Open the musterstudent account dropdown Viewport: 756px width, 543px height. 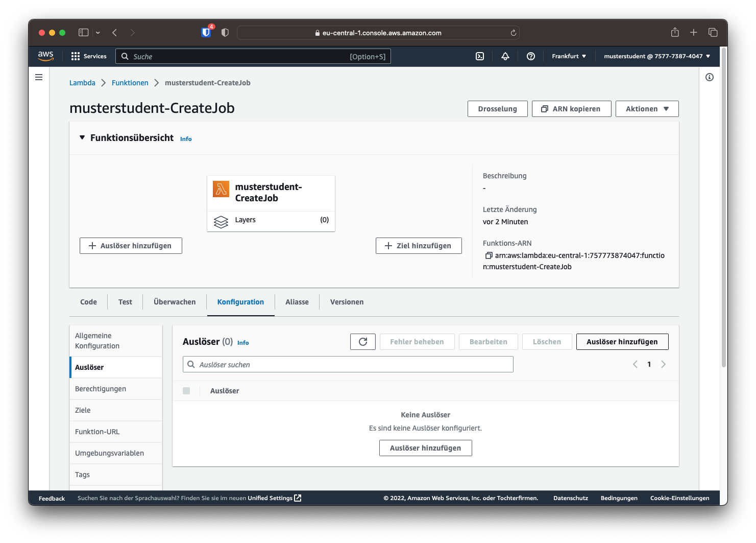(657, 56)
